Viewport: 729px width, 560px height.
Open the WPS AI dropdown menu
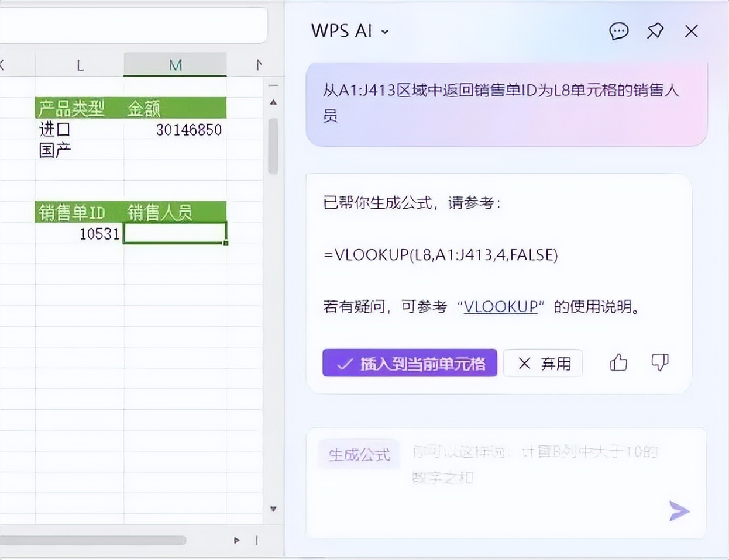(383, 31)
